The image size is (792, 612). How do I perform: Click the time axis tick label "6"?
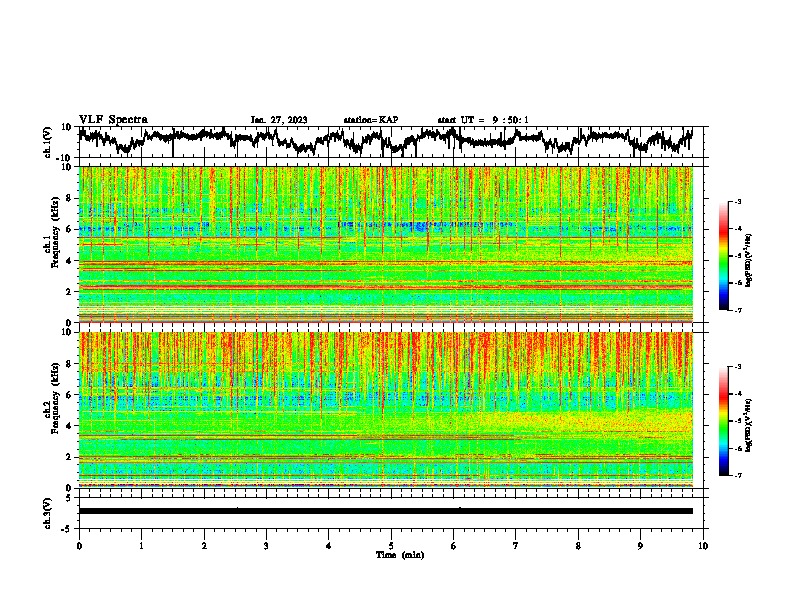pyautogui.click(x=454, y=546)
